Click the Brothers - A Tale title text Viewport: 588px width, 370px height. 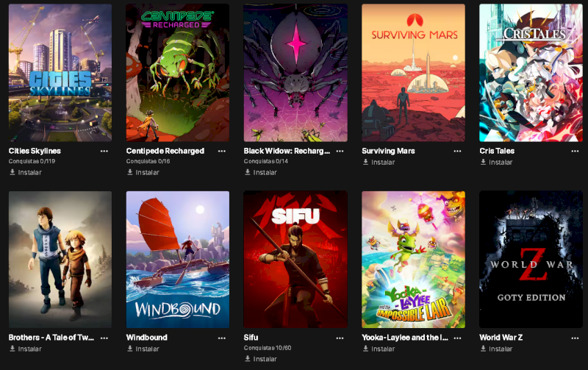(x=51, y=338)
